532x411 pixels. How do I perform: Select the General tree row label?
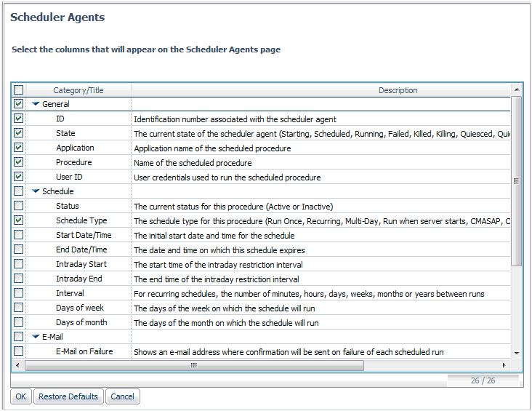coord(56,104)
